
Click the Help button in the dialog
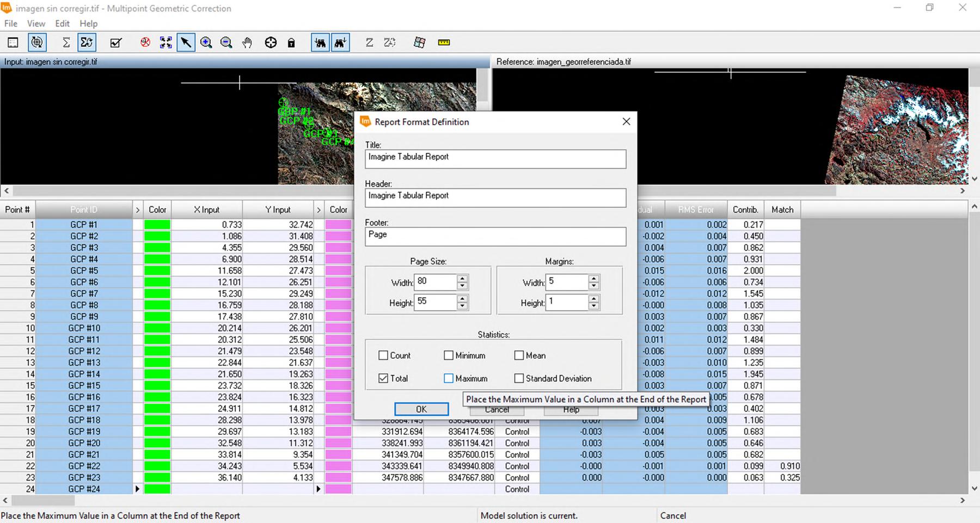coord(571,410)
